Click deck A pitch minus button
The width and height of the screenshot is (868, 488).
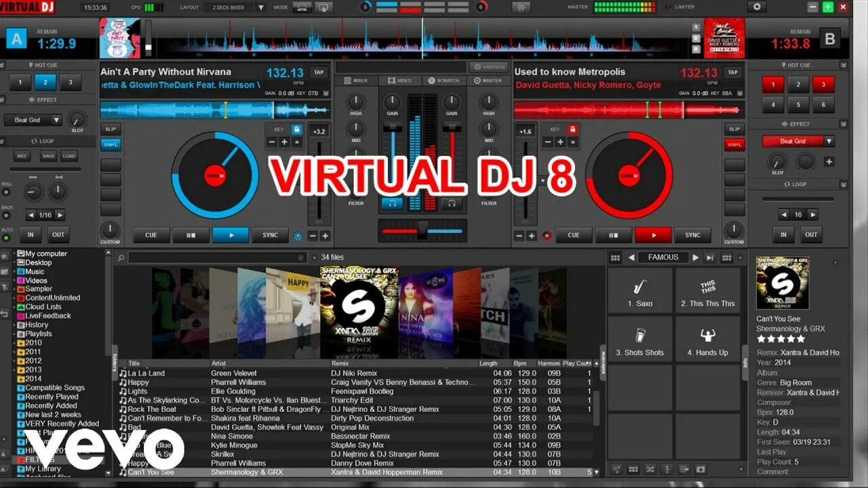click(x=313, y=236)
